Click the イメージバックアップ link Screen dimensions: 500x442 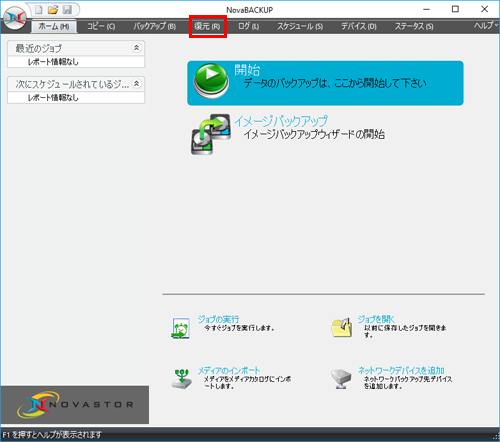[x=281, y=121]
